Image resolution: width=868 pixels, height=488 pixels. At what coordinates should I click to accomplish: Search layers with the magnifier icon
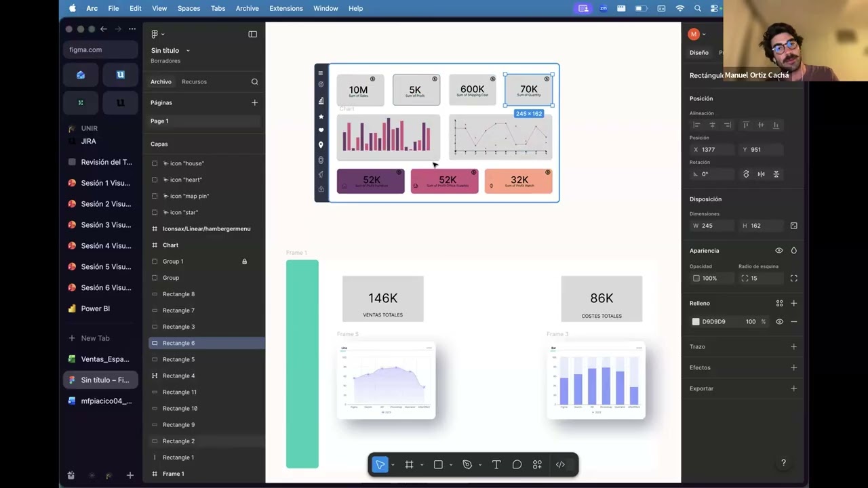(x=254, y=81)
